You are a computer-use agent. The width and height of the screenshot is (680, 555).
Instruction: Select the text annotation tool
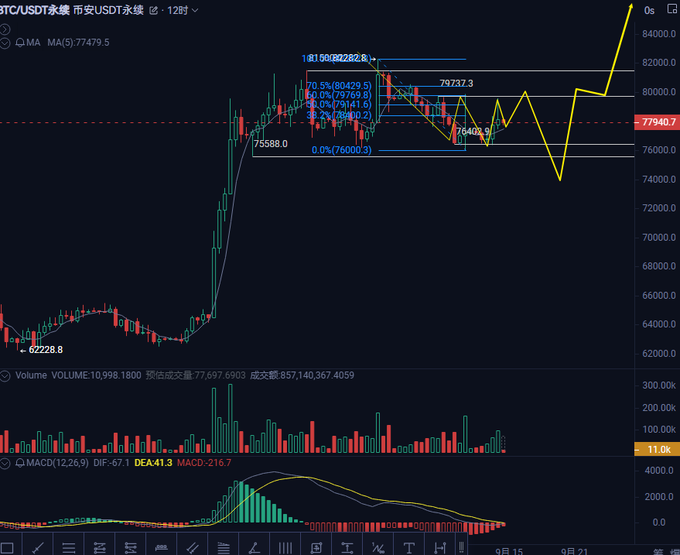click(409, 548)
